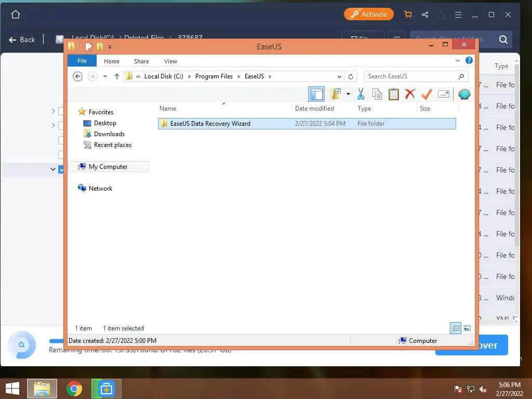
Task: Click the muted volume tray icon
Action: point(484,389)
